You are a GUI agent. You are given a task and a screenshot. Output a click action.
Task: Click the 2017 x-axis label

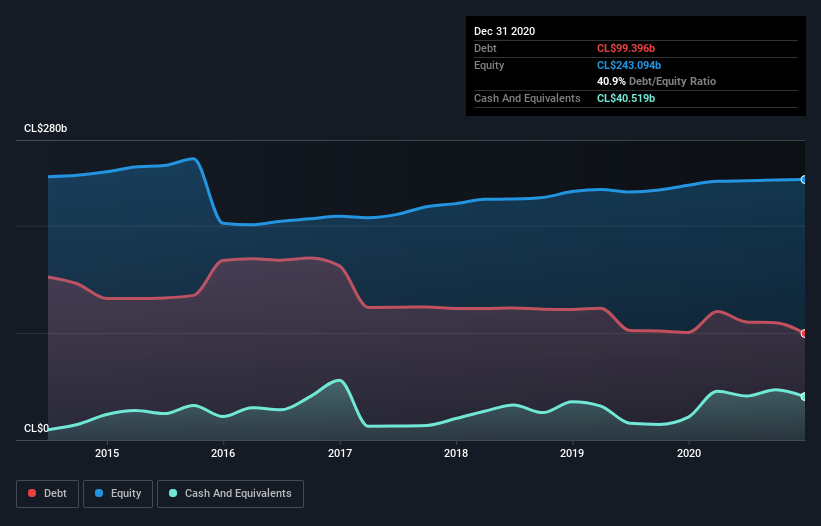[340, 453]
